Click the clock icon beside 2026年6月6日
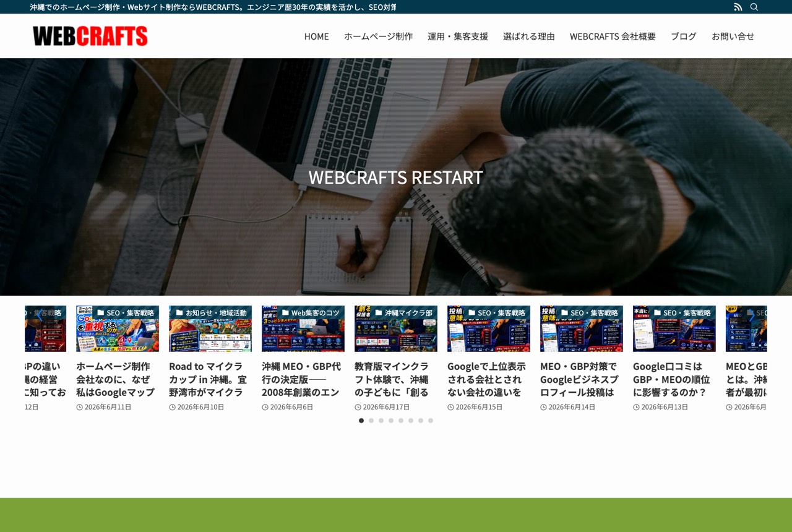This screenshot has height=532, width=792. (265, 407)
